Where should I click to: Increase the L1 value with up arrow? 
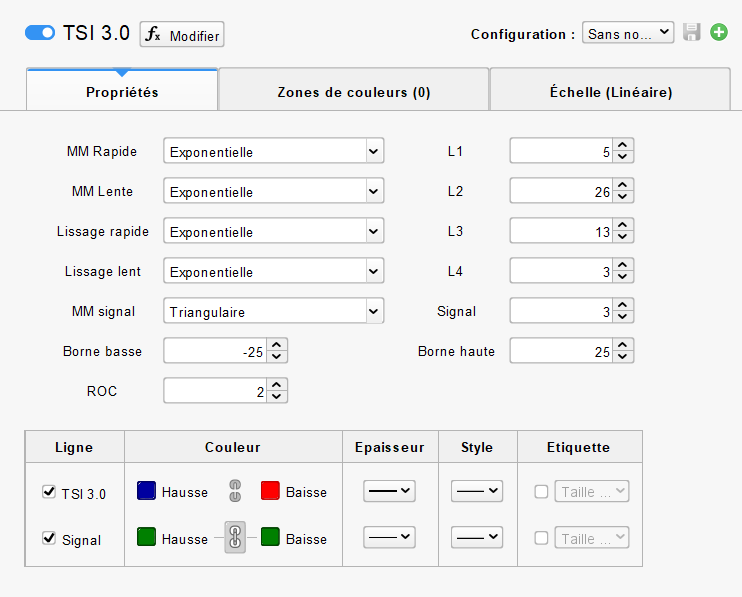coord(624,147)
